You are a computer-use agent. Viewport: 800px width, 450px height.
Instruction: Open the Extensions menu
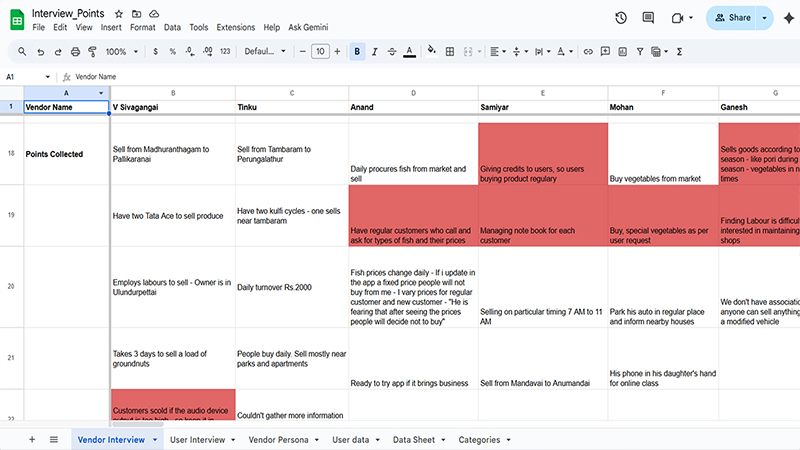235,28
